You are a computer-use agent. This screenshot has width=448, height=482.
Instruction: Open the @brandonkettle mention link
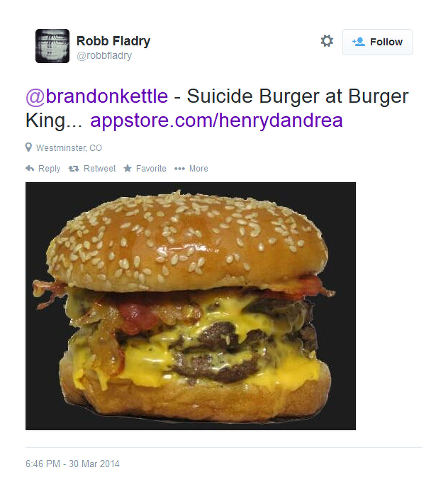tap(97, 96)
